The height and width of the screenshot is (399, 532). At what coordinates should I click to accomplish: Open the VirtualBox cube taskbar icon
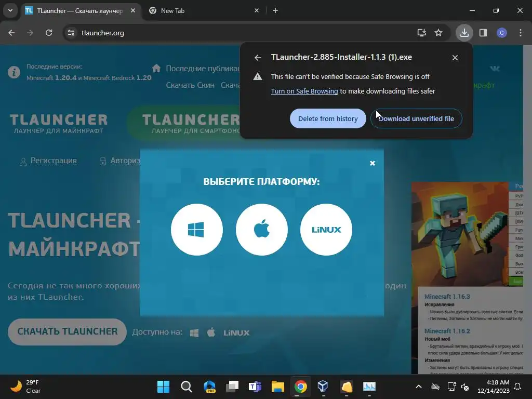pos(323,387)
